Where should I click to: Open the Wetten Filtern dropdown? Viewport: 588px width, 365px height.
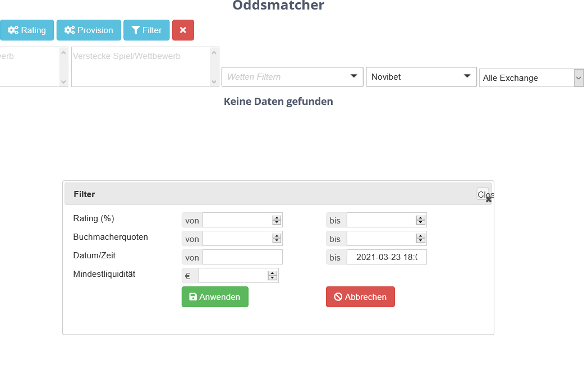click(292, 77)
